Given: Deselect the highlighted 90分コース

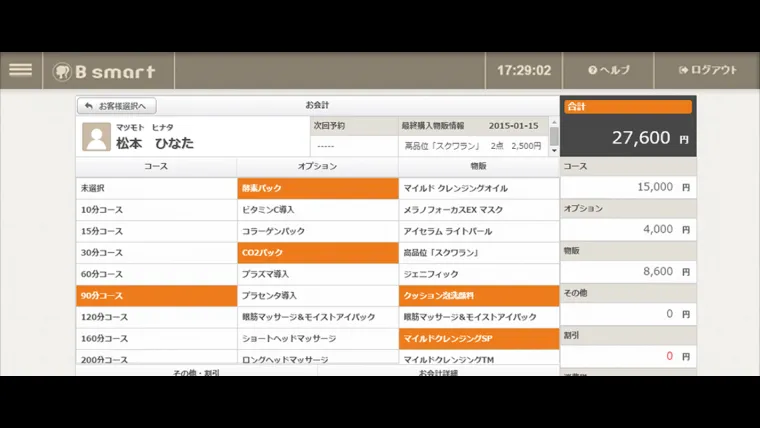Looking at the screenshot, I should pyautogui.click(x=157, y=295).
